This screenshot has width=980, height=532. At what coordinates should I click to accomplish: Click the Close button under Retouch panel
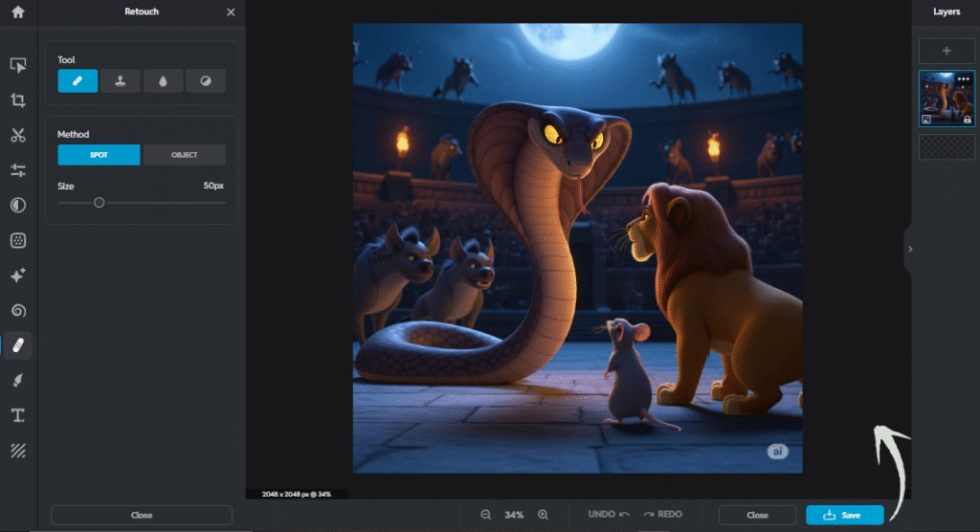(x=142, y=515)
